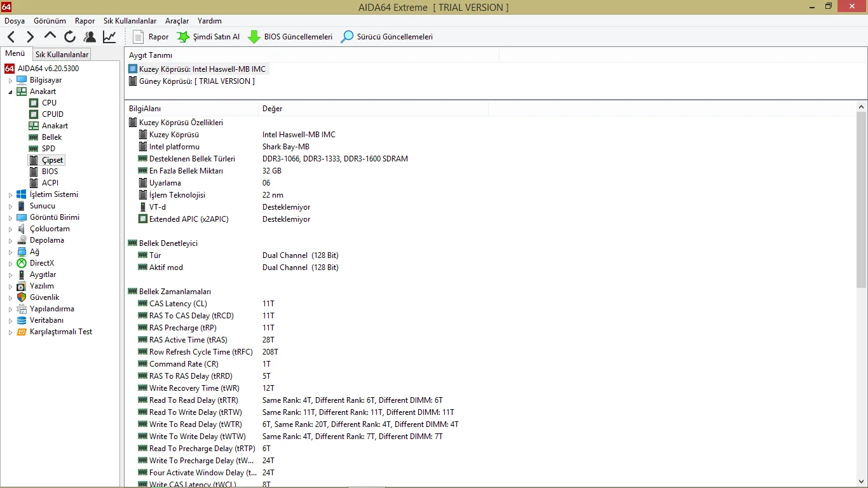Click the Değer column header
The image size is (868, 488).
373,109
